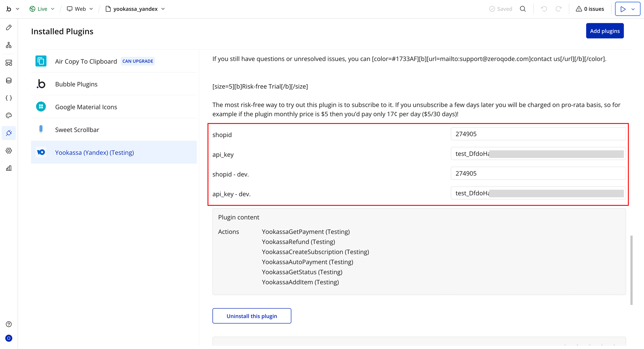Open the preview button dropdown arrow
The image size is (644, 349).
tap(633, 9)
